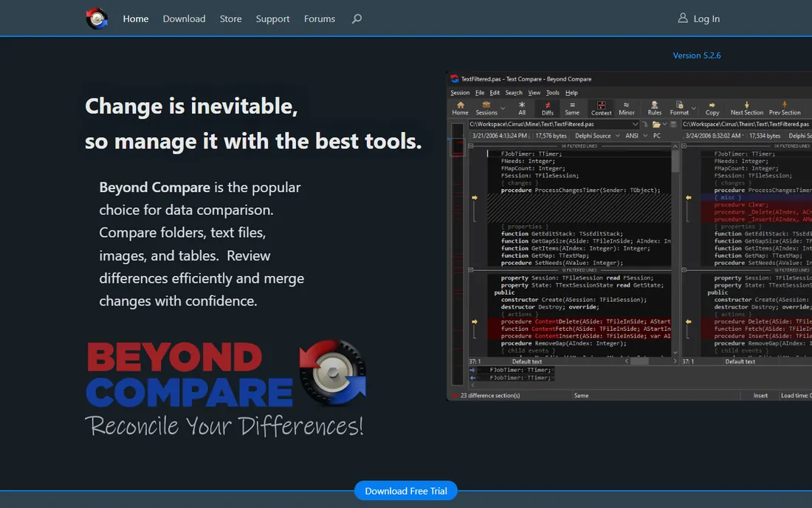Image resolution: width=812 pixels, height=508 pixels.
Task: Toggle the Diffs filter toolbar button
Action: pos(548,109)
